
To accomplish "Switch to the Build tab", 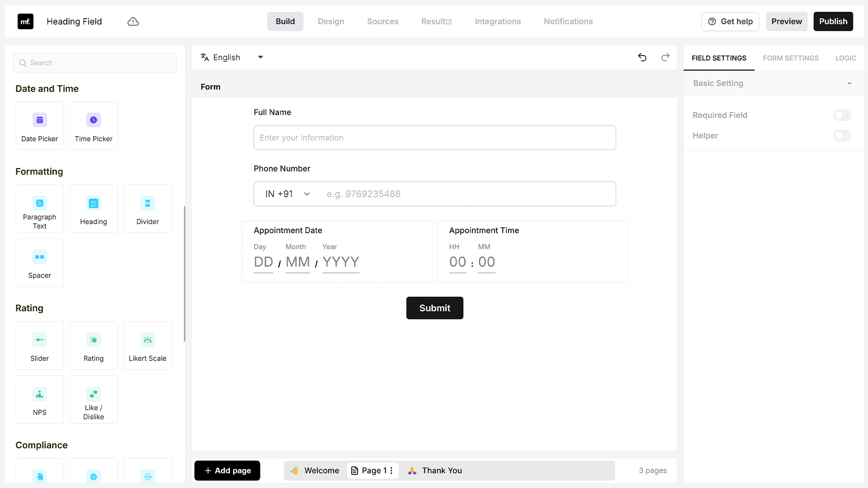I will (x=285, y=21).
